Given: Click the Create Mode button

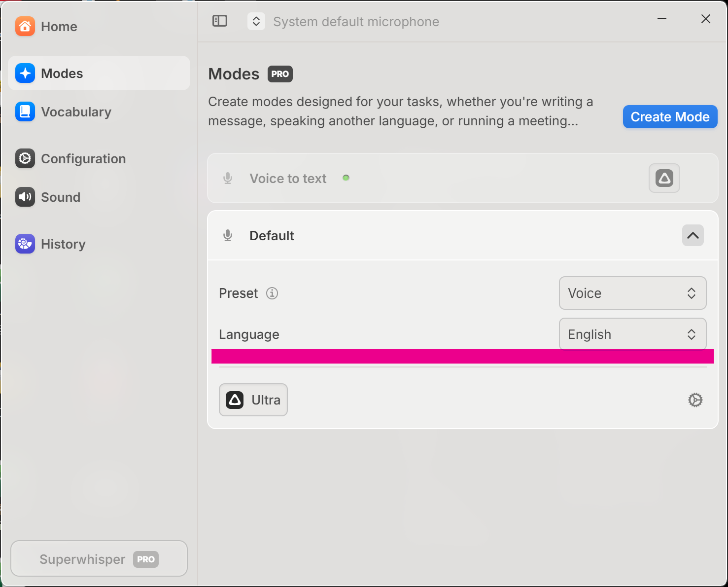Looking at the screenshot, I should click(x=670, y=117).
